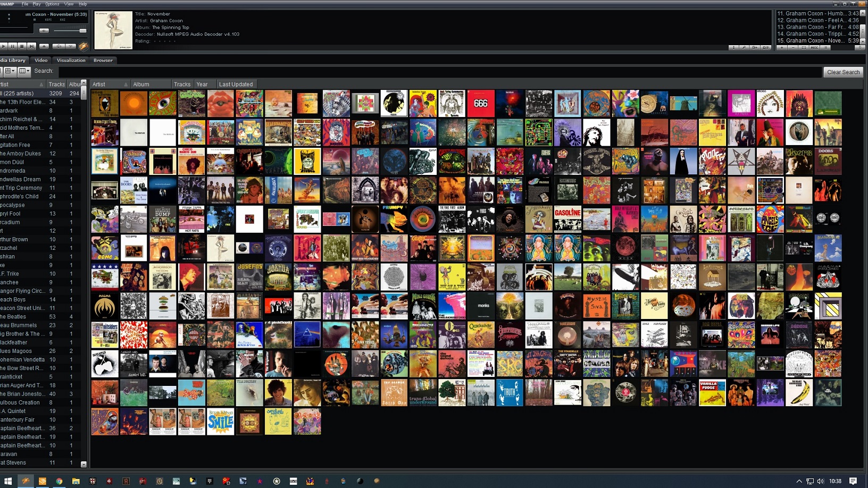Click the Velvet Underground banana album cover
Viewport: 868px width, 488px height.
coord(799,392)
